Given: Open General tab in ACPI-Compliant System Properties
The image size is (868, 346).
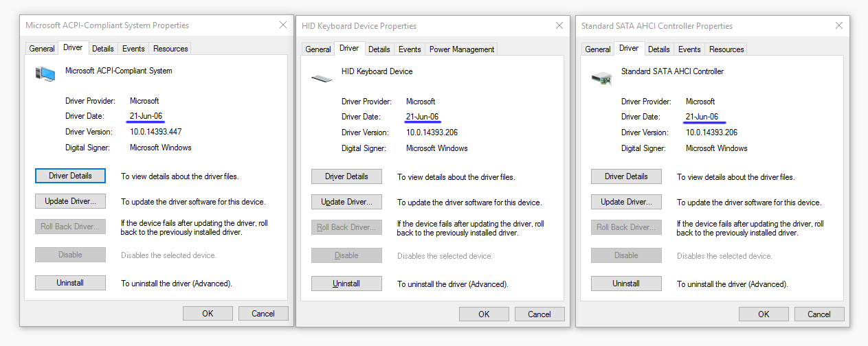Looking at the screenshot, I should (42, 49).
